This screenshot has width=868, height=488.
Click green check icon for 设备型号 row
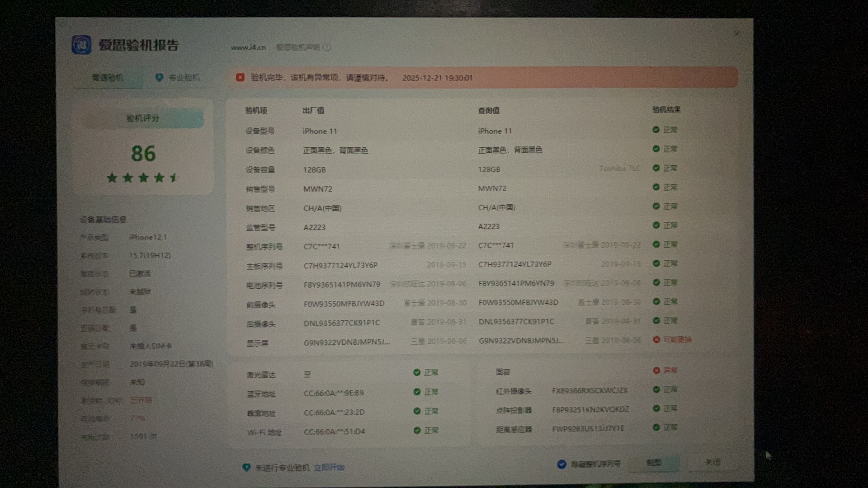[x=656, y=130]
